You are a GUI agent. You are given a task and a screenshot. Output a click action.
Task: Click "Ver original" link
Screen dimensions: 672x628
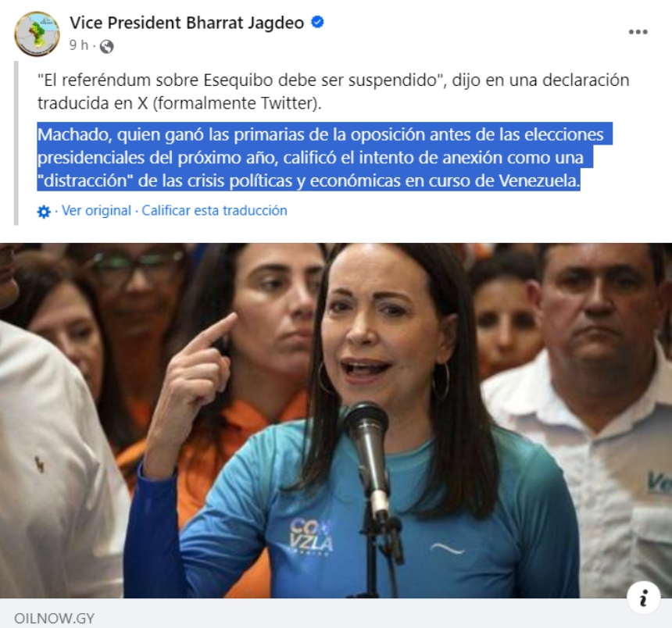[x=96, y=210]
